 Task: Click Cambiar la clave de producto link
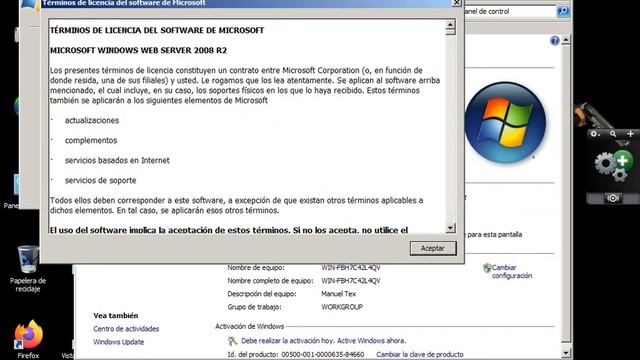point(420,354)
